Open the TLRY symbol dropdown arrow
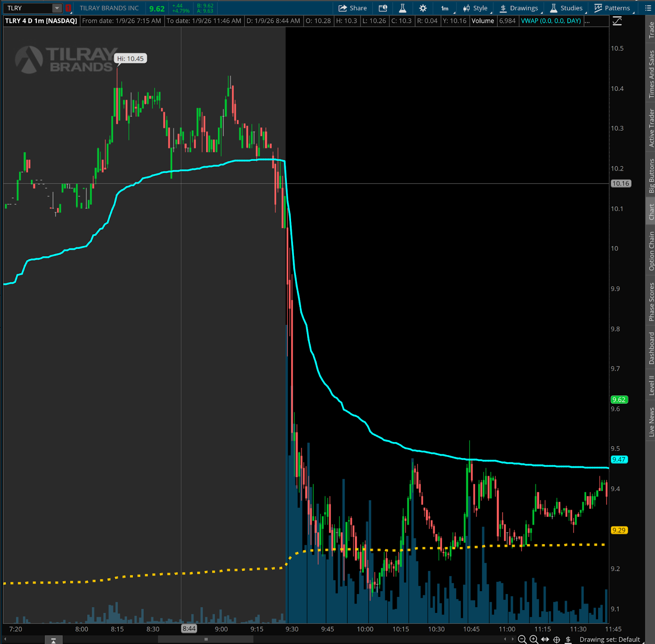Viewport: 655px width, 644px height. (57, 8)
